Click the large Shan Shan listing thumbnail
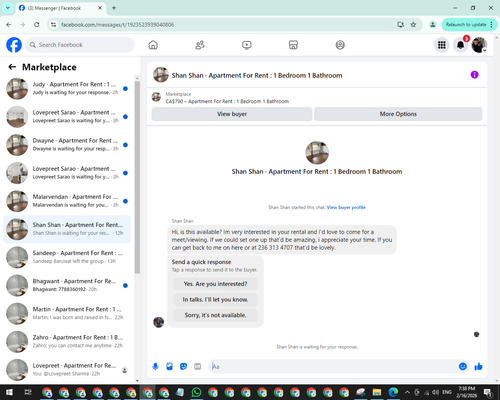This screenshot has width=500, height=400. click(x=317, y=153)
